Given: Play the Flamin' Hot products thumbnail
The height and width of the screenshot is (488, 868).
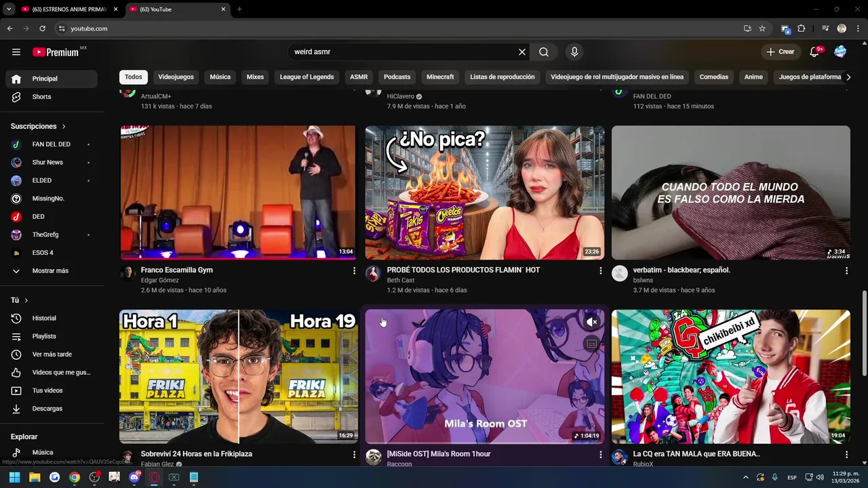Looking at the screenshot, I should pyautogui.click(x=484, y=192).
